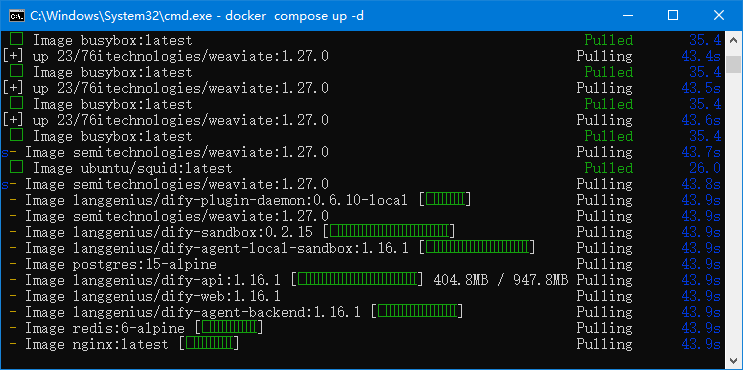
Task: Click the scroll up arrow of scrollbar
Action: pyautogui.click(x=734, y=39)
